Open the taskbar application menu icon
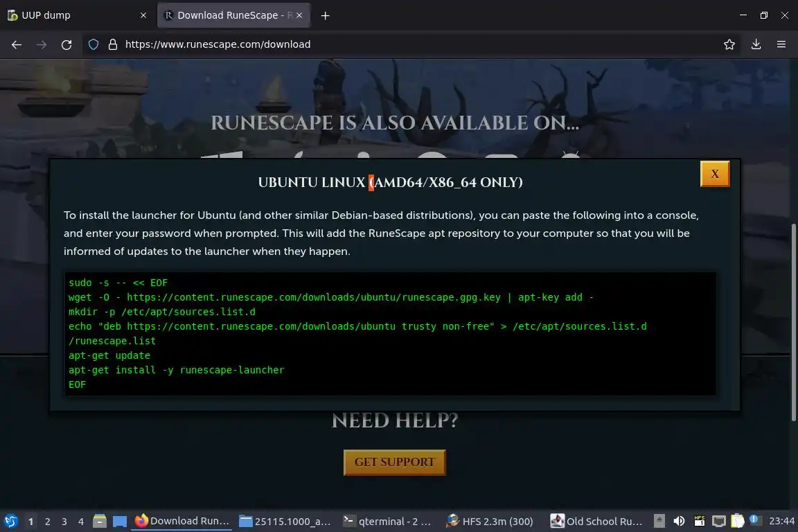Image resolution: width=798 pixels, height=532 pixels. point(10,522)
